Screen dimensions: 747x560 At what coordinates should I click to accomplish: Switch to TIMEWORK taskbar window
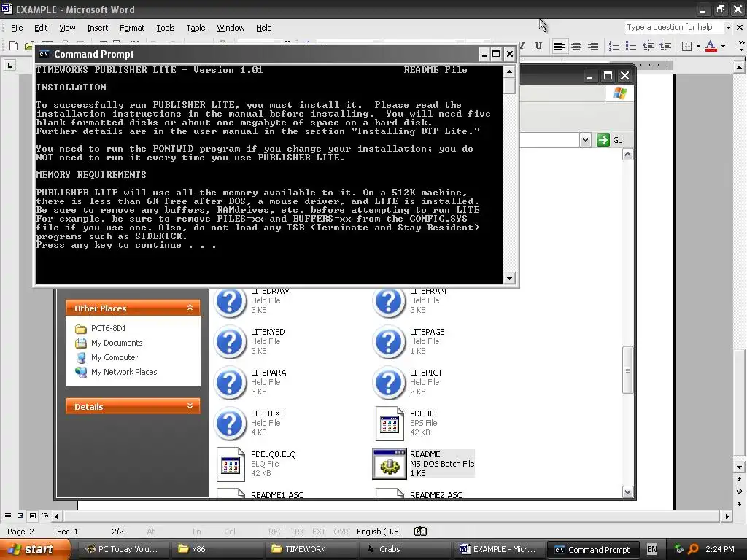(311, 550)
